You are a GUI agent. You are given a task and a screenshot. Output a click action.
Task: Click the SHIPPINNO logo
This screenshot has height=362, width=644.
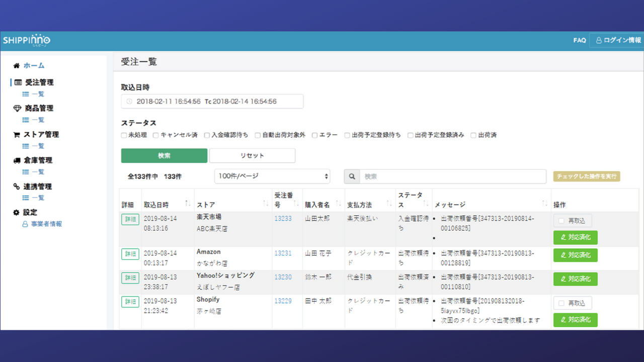(x=26, y=40)
